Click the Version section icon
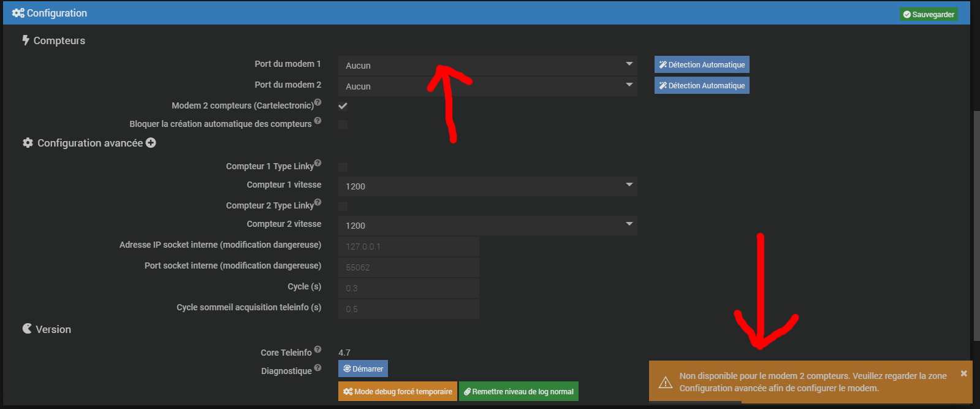980x409 pixels. (27, 329)
